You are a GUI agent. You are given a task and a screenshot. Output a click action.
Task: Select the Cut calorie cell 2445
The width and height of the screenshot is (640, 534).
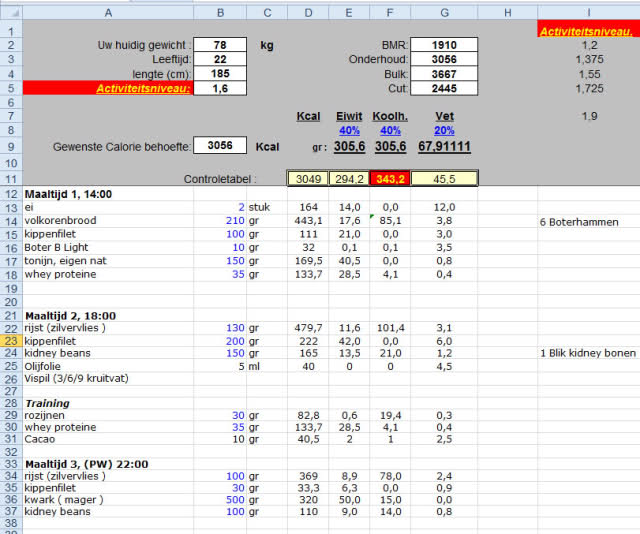coord(444,88)
